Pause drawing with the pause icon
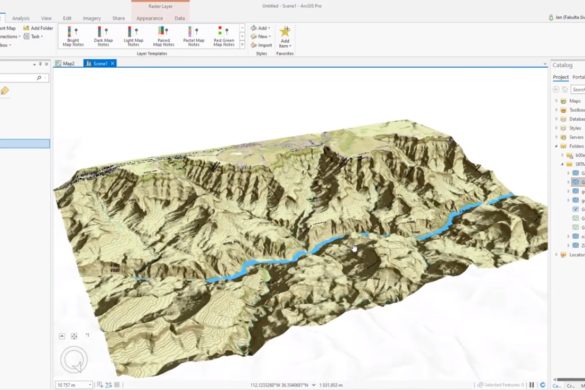This screenshot has height=390, width=585. [532, 385]
